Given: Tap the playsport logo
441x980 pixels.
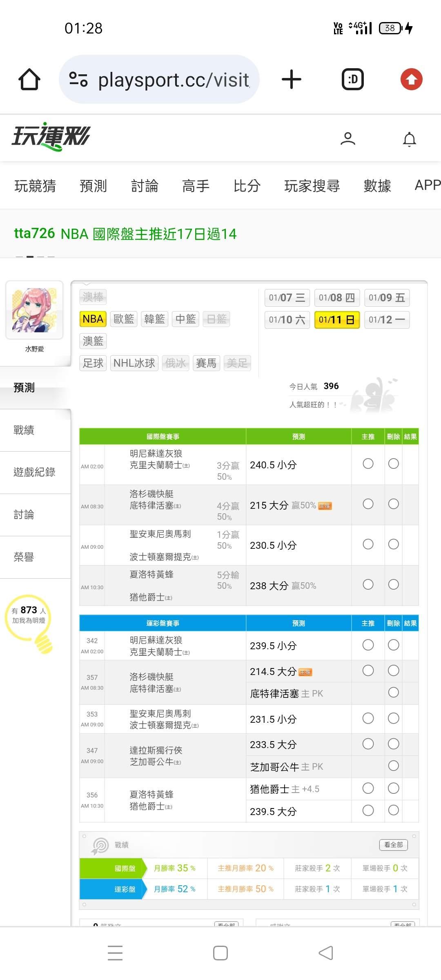Looking at the screenshot, I should (51, 136).
